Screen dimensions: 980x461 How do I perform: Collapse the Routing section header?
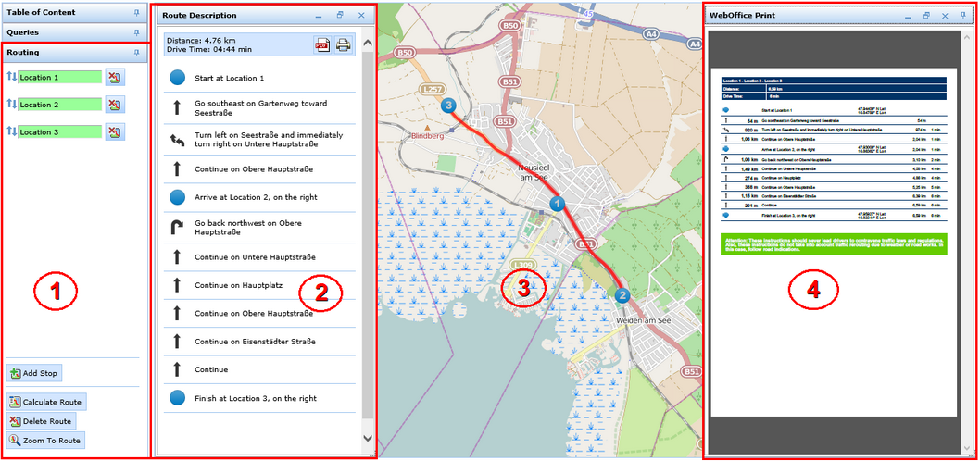coord(74,53)
